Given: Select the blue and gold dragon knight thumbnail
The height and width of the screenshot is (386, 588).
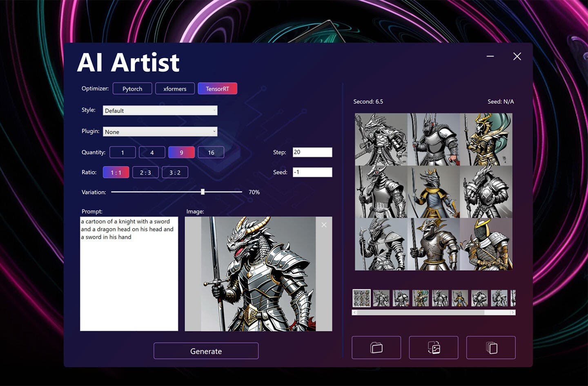Looking at the screenshot, I should (x=460, y=298).
